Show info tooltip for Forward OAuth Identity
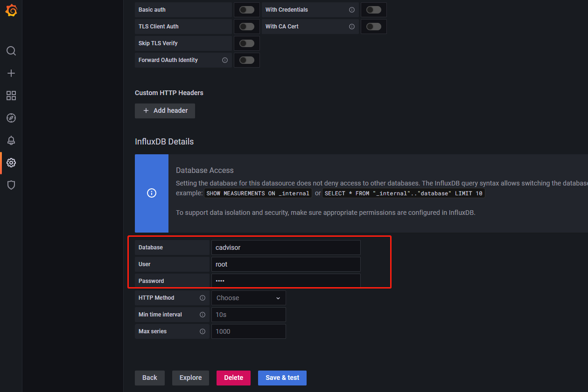Screen dimensions: 588x392 tap(225, 60)
